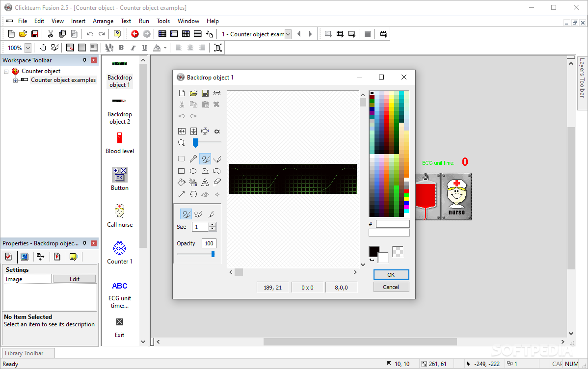Select Blood level in the object list
588x369 pixels.
click(x=120, y=143)
